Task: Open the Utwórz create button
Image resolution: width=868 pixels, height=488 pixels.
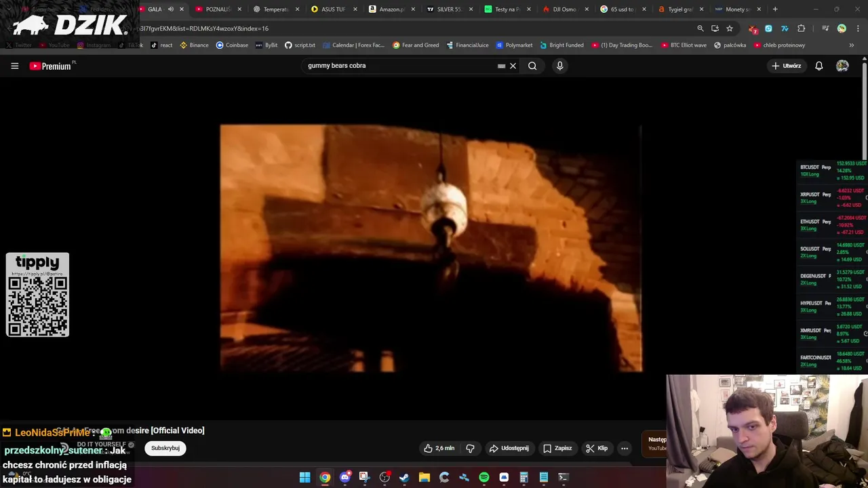Action: (787, 66)
